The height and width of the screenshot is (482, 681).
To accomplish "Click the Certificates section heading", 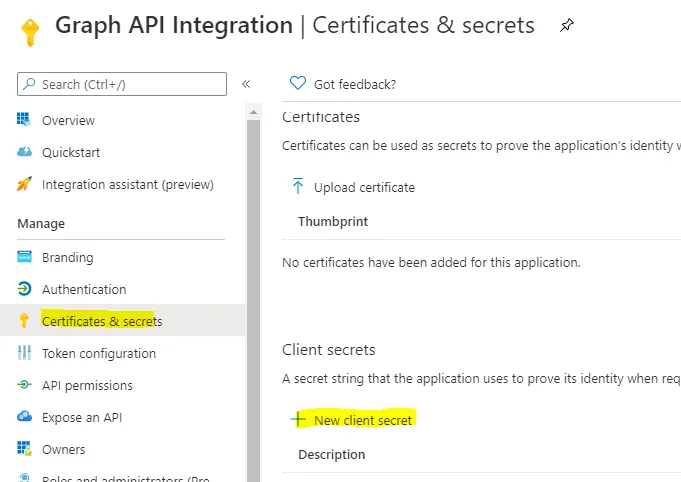I will coord(321,117).
